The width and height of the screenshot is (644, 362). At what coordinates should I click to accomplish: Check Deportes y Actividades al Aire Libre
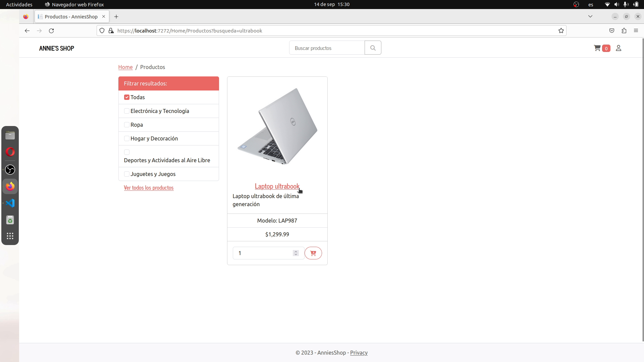127,152
